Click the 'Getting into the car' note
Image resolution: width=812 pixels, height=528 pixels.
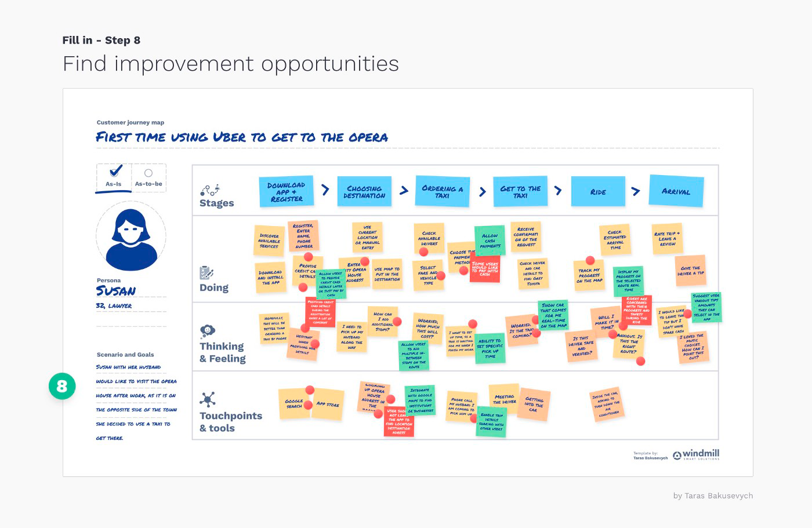[534, 404]
